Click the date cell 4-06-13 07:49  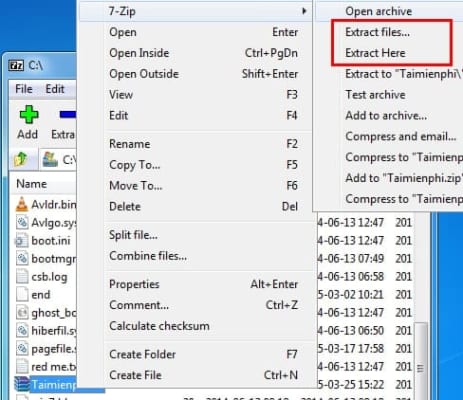(351, 258)
